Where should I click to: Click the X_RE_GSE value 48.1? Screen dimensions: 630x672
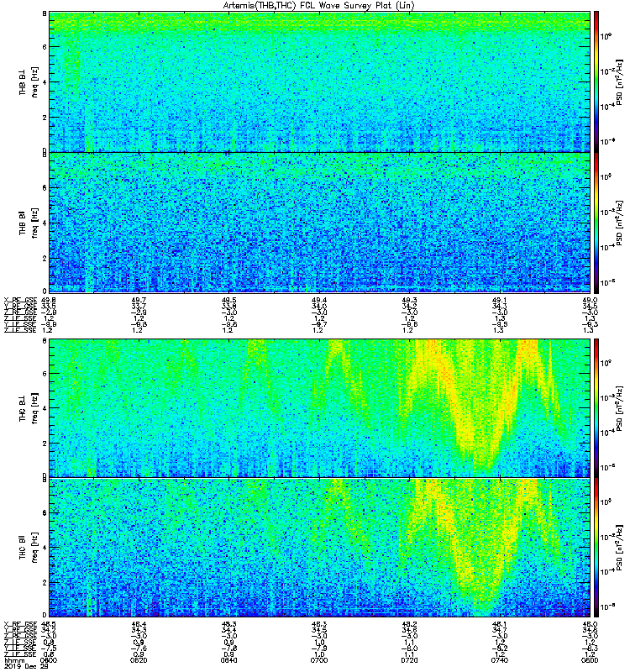click(x=499, y=624)
